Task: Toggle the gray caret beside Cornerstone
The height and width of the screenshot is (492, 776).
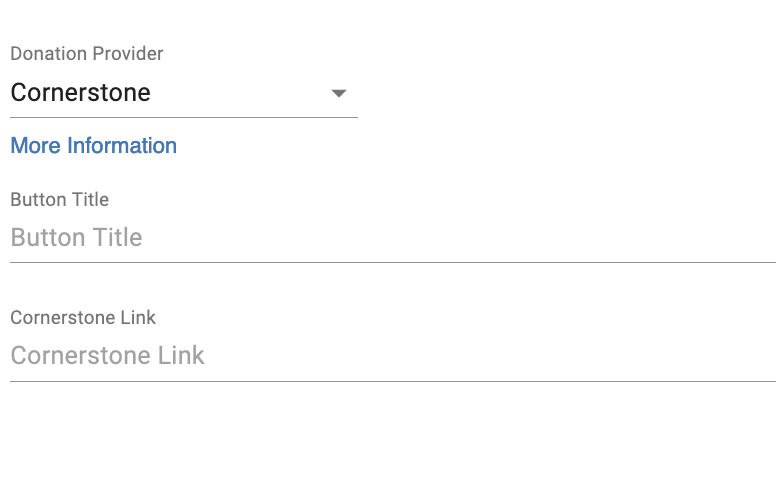Action: [338, 94]
